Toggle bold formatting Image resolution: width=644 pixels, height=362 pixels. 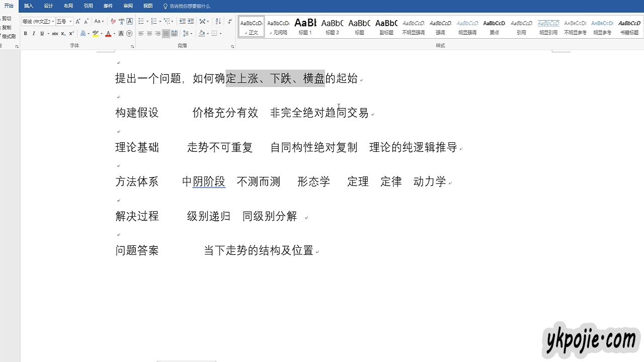coord(26,34)
